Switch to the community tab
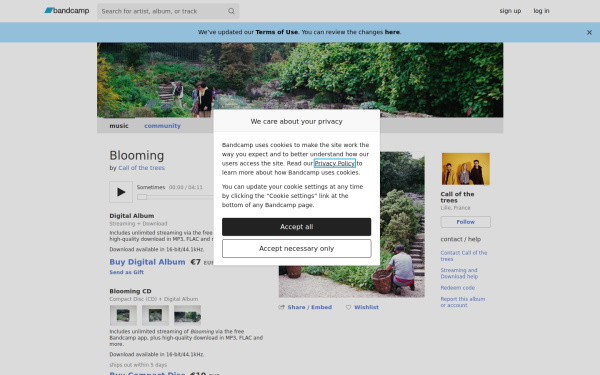 (162, 126)
